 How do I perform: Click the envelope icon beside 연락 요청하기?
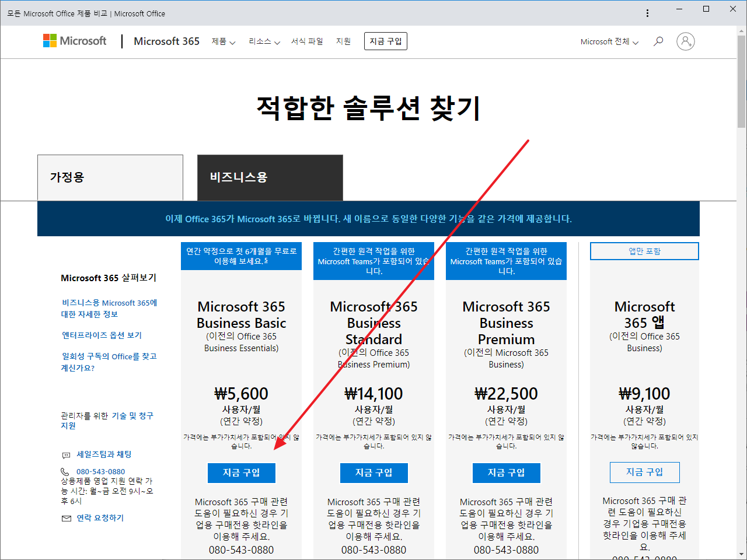click(x=65, y=517)
